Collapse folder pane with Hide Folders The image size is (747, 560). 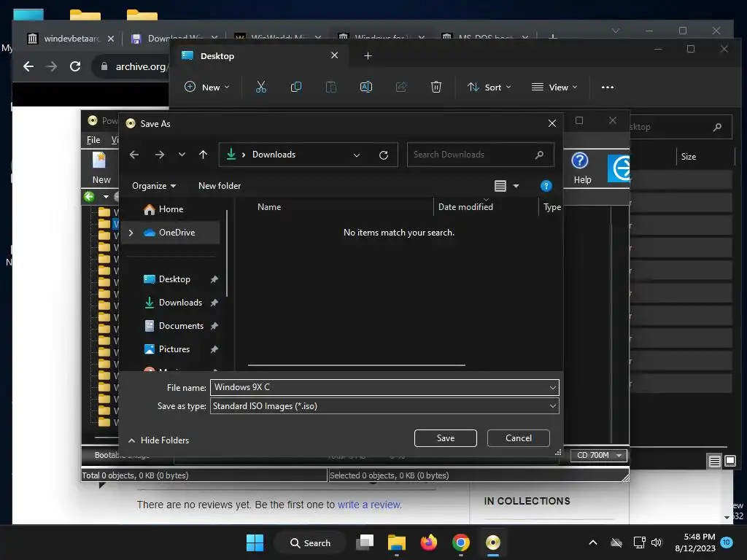click(x=158, y=440)
